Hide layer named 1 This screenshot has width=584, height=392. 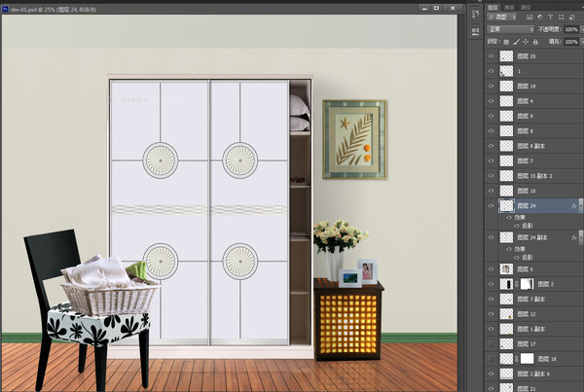491,71
